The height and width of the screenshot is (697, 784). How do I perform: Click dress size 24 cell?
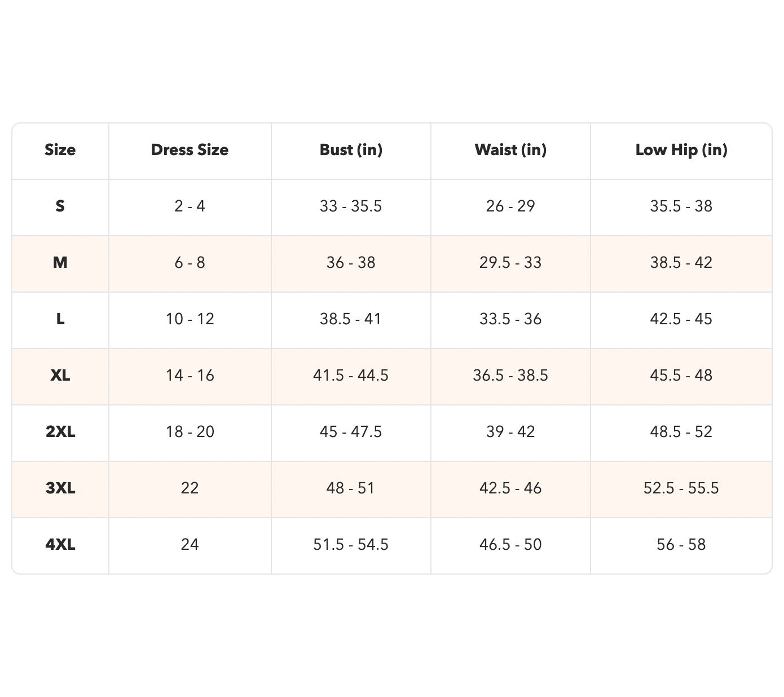pos(190,545)
